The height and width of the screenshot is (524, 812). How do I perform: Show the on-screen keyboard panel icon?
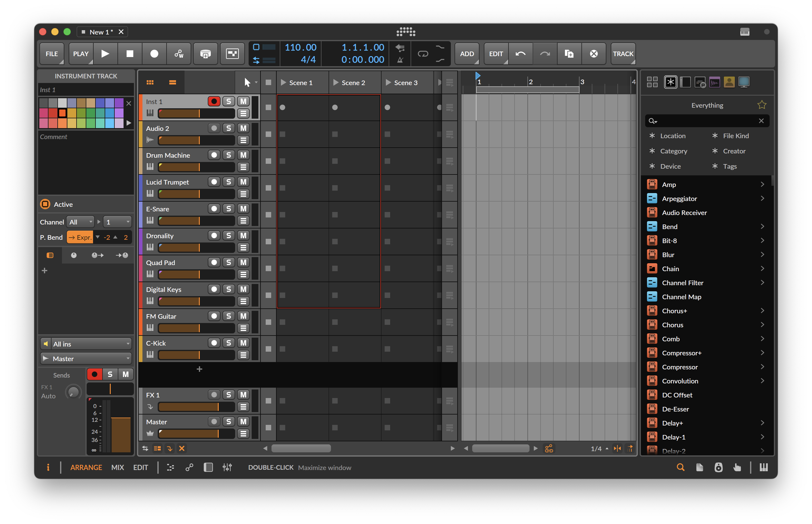pyautogui.click(x=763, y=467)
